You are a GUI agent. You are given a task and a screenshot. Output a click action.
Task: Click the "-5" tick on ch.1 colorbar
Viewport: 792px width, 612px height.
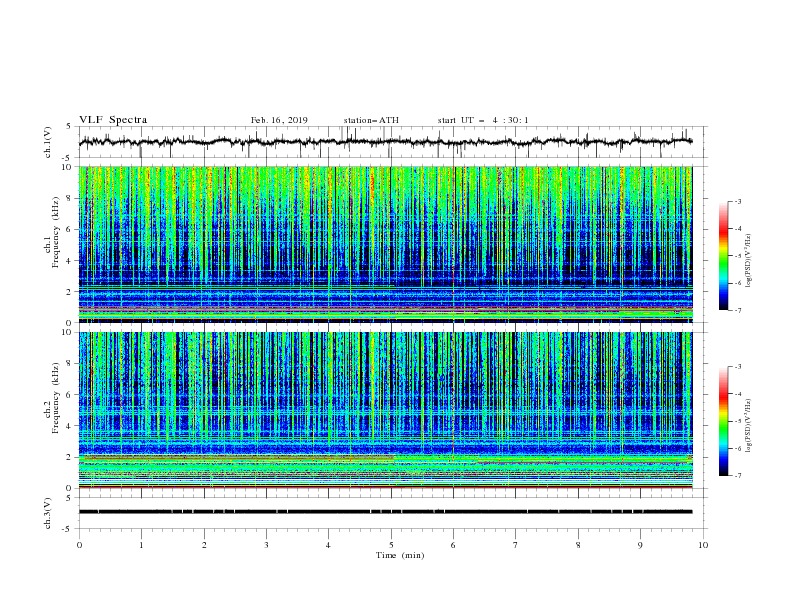click(737, 256)
